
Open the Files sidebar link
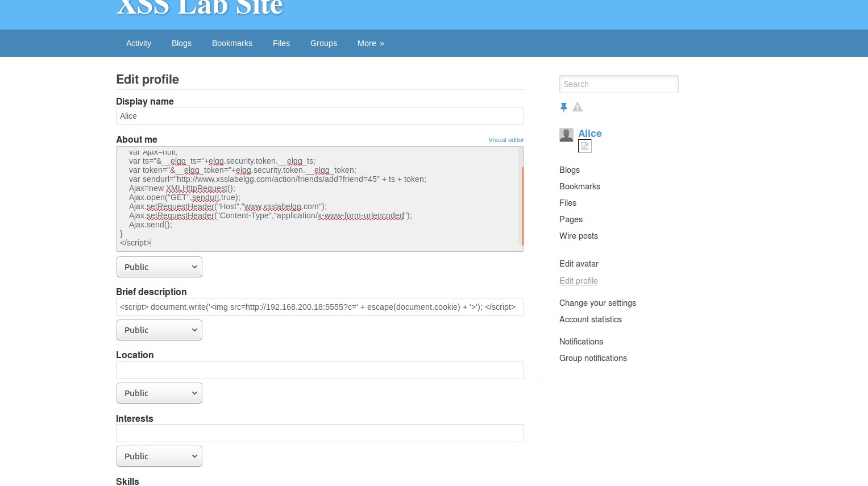point(568,203)
